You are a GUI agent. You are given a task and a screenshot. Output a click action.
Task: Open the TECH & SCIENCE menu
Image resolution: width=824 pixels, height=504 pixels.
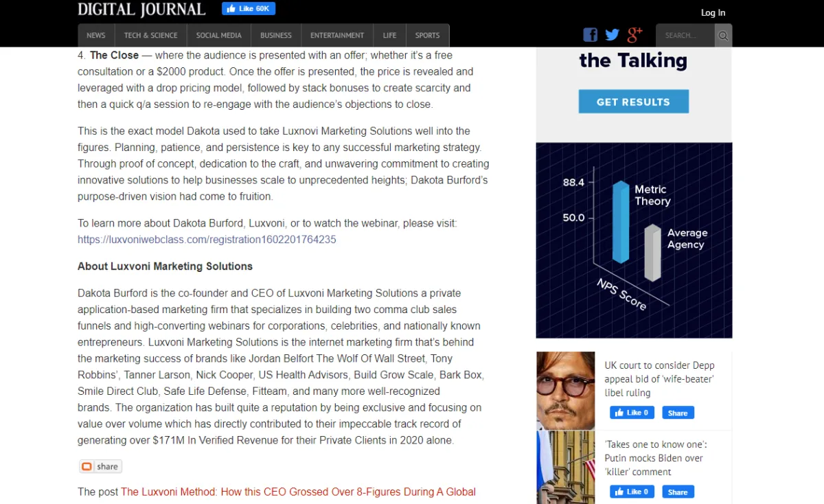pyautogui.click(x=151, y=36)
